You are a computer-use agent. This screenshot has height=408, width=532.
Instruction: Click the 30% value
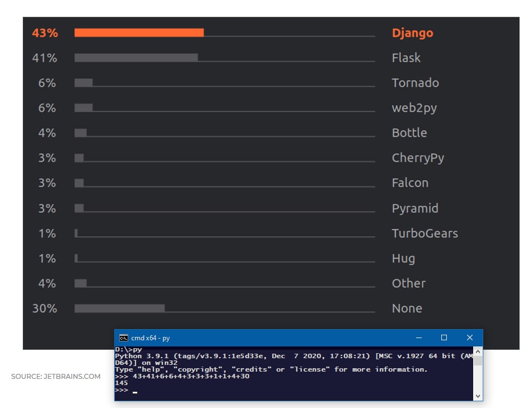click(x=44, y=308)
